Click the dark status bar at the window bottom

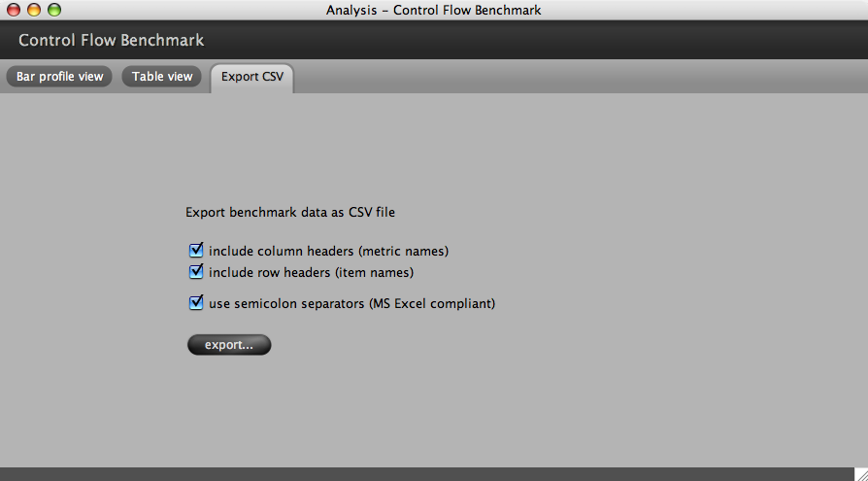[427, 474]
